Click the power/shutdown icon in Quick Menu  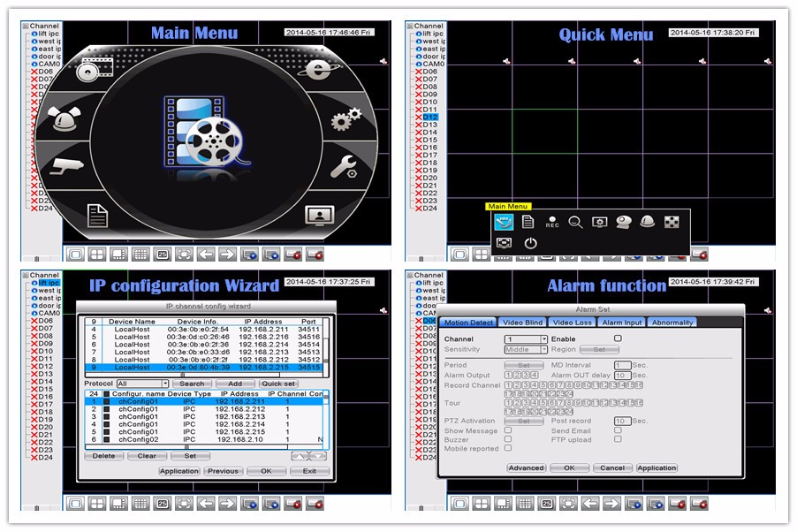[x=530, y=243]
